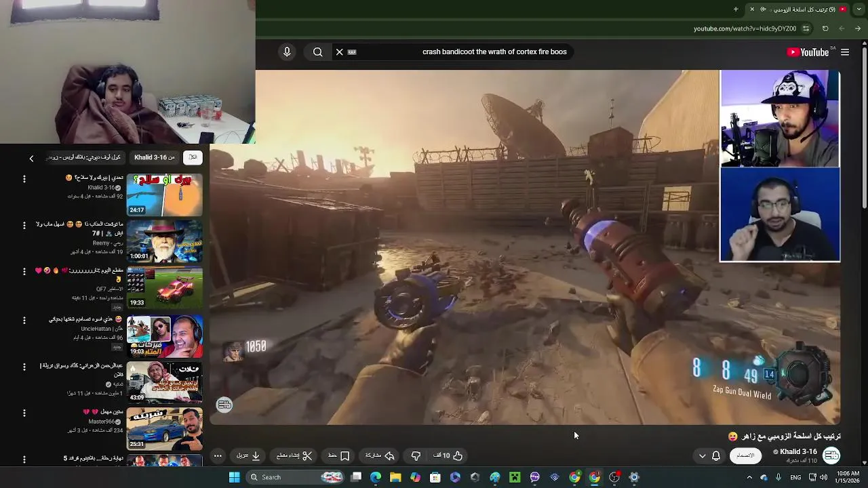Show more filter chips with the arrow
The height and width of the screenshot is (488, 868).
pos(31,158)
